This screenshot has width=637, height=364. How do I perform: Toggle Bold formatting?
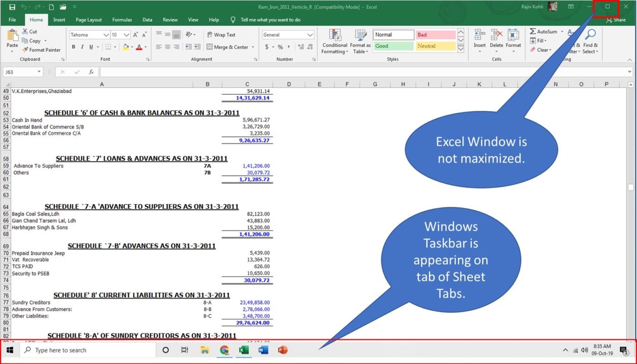[73, 47]
